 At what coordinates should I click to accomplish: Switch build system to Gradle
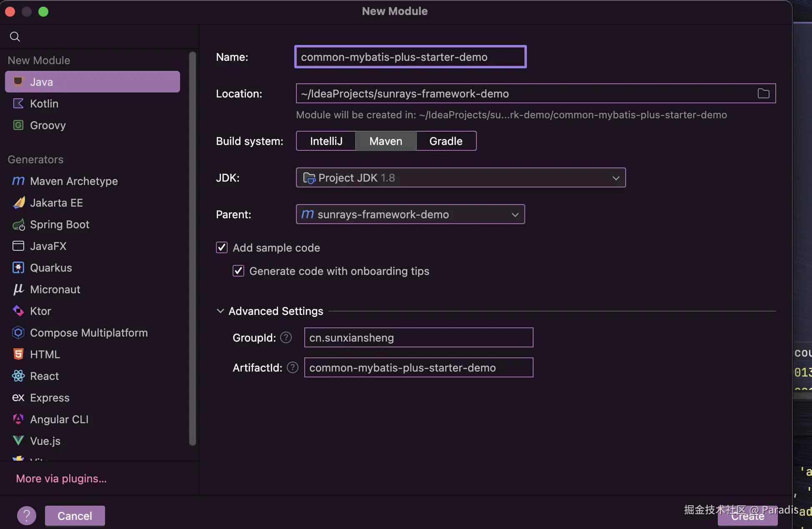[x=446, y=141]
